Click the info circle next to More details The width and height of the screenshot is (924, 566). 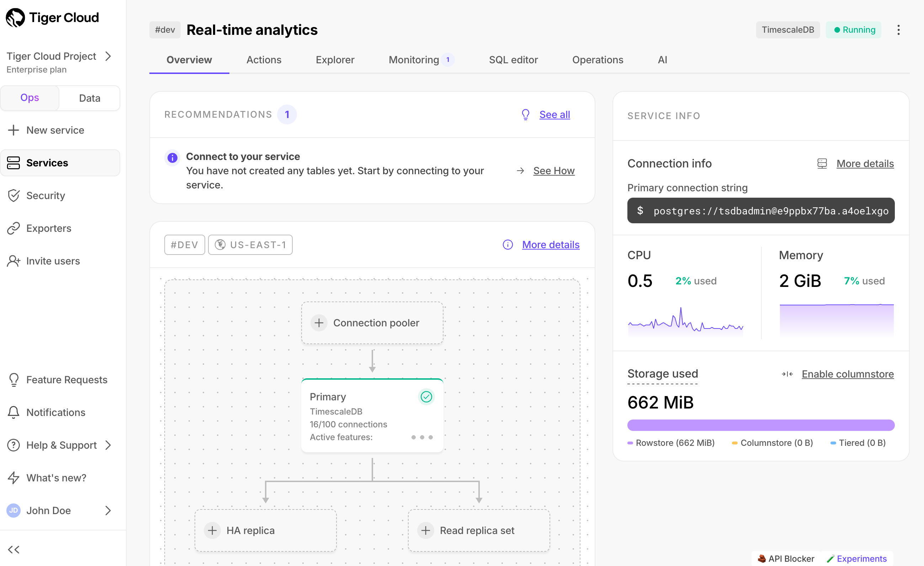coord(508,245)
